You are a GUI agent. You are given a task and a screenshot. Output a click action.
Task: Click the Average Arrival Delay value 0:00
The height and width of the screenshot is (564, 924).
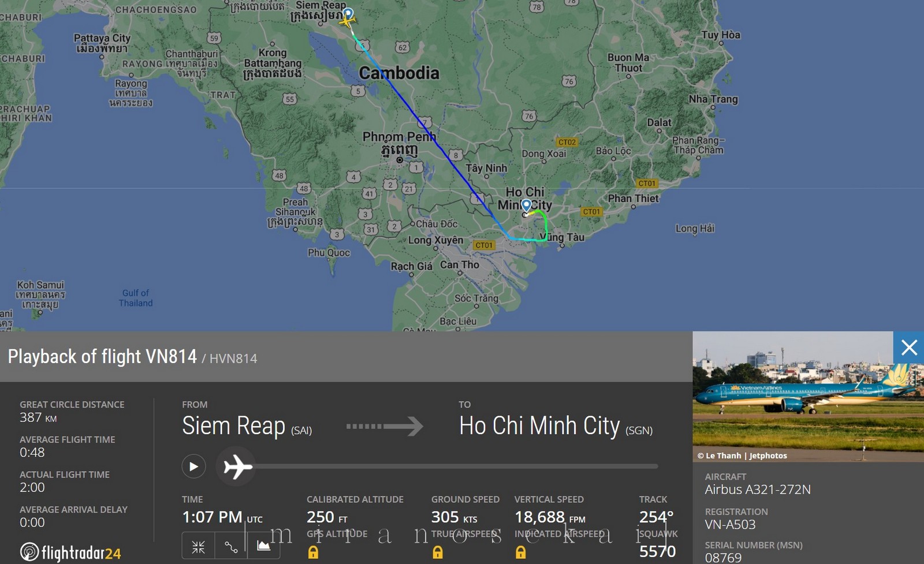point(32,522)
